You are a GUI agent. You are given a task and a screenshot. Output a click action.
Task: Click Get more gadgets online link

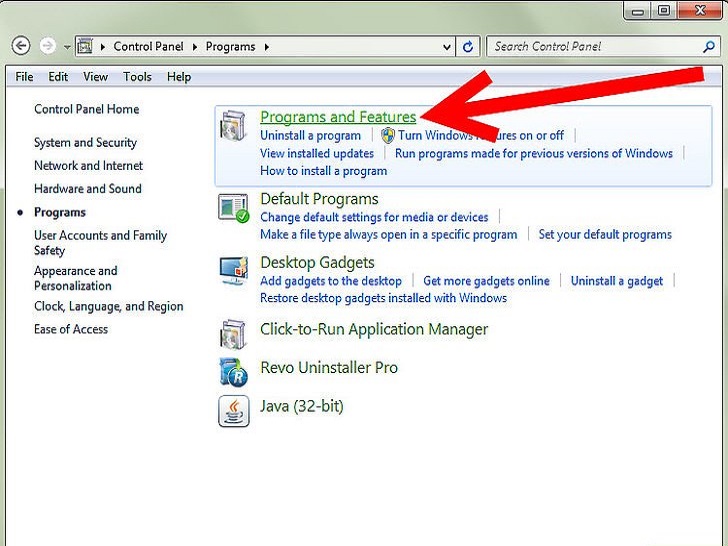click(x=486, y=281)
